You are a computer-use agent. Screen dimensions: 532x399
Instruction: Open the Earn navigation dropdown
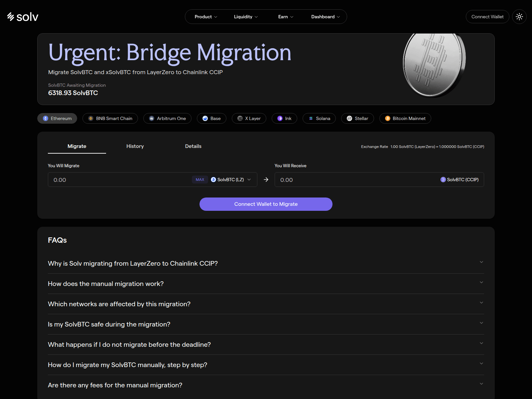(286, 17)
